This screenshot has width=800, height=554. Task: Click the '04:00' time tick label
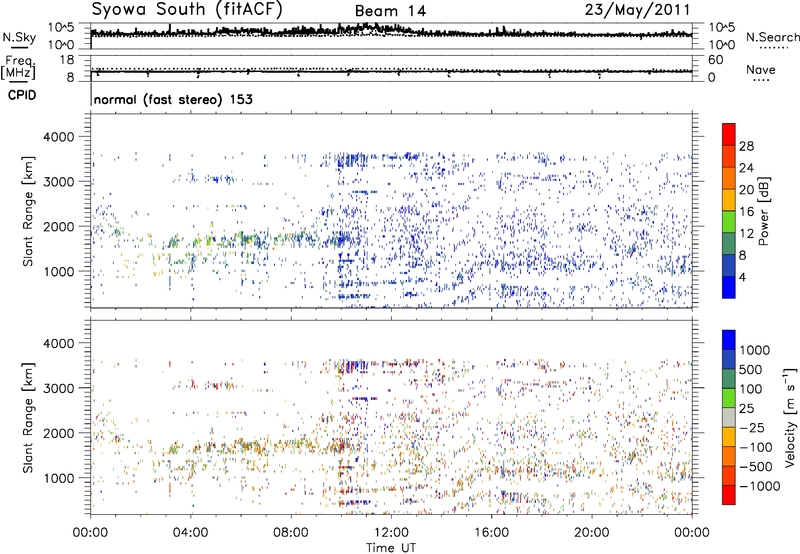coord(190,533)
